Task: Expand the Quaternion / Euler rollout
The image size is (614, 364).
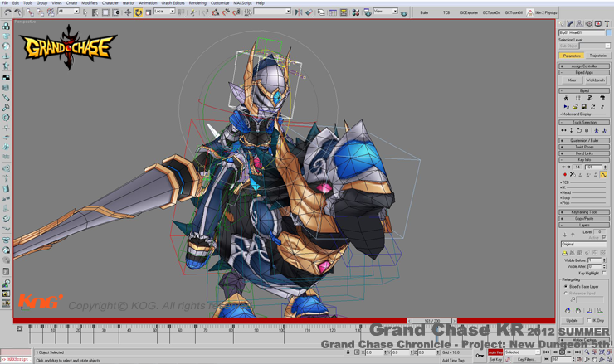Action: pos(584,141)
